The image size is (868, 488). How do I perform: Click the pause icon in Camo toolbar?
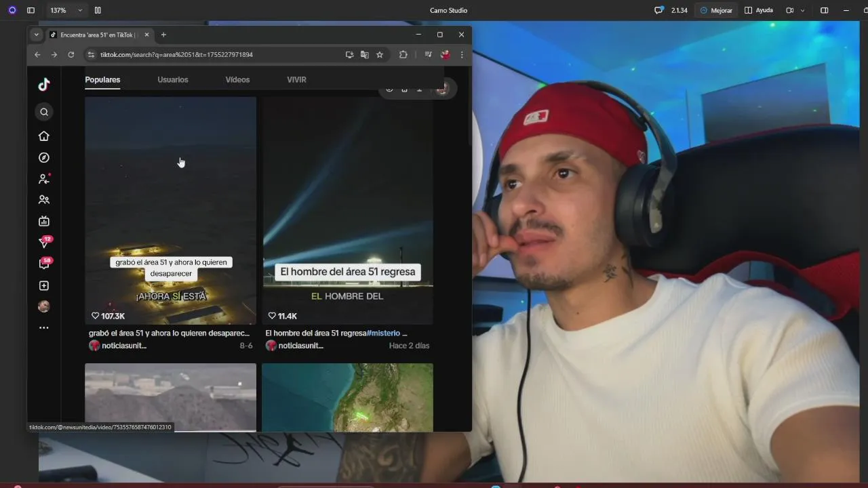[x=98, y=10]
